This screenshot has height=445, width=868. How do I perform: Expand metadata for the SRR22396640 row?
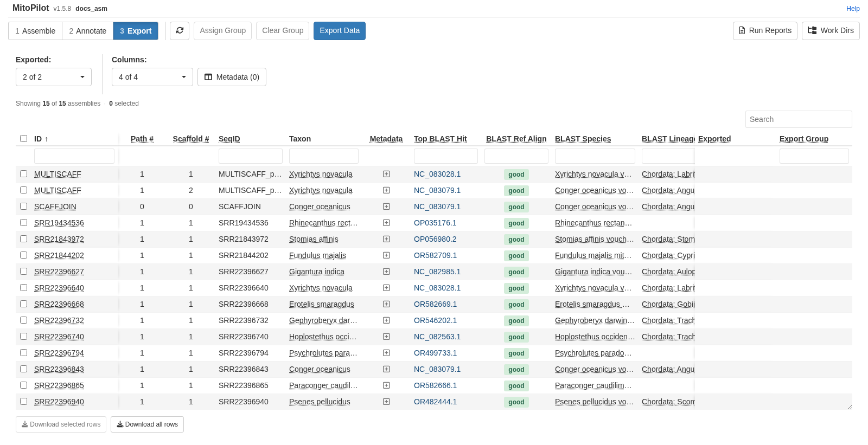coord(386,288)
